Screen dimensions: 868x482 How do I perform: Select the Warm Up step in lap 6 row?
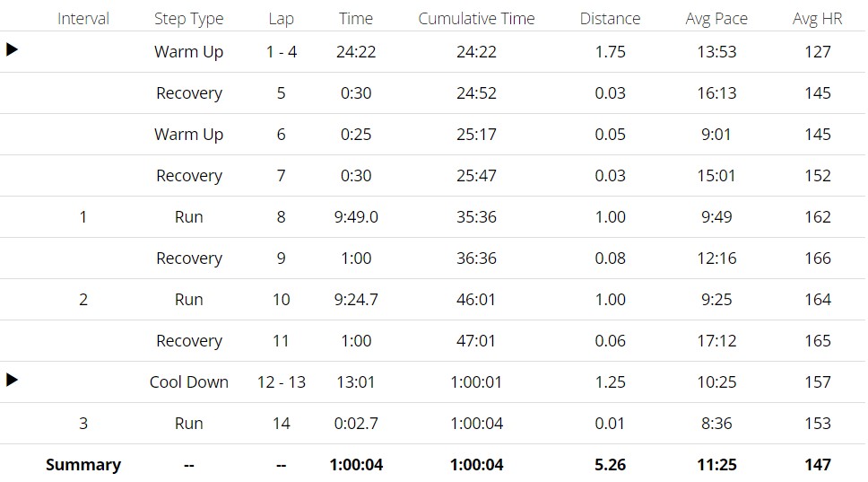pos(188,135)
